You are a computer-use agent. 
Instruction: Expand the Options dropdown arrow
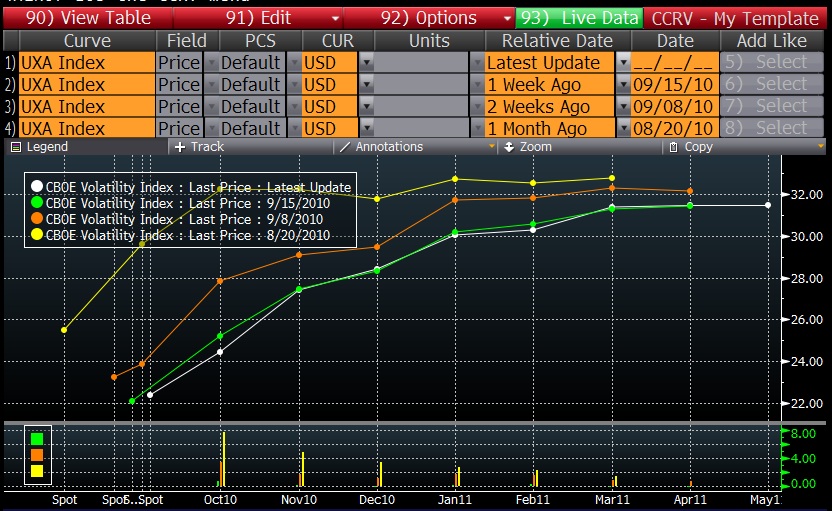click(x=507, y=19)
